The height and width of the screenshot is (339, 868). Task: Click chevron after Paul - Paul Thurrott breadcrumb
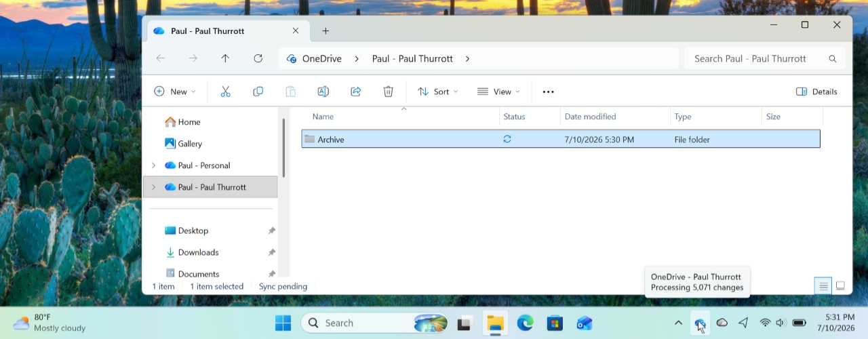467,59
